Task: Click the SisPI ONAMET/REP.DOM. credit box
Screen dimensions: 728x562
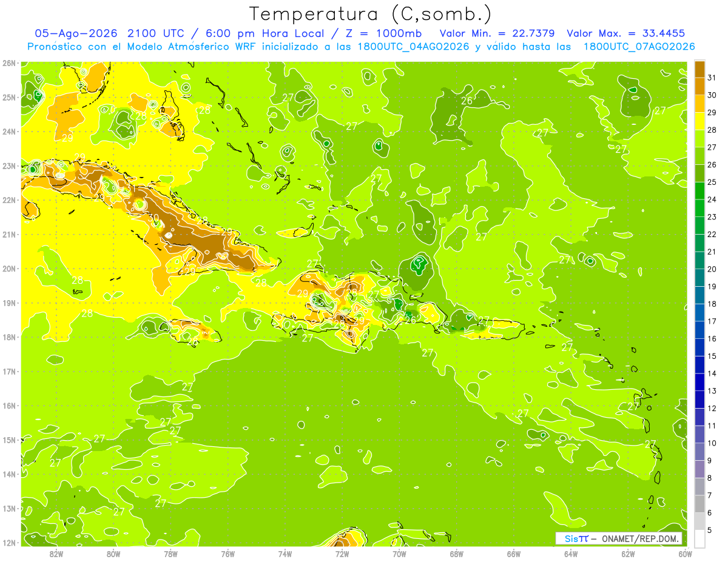Action: click(619, 538)
